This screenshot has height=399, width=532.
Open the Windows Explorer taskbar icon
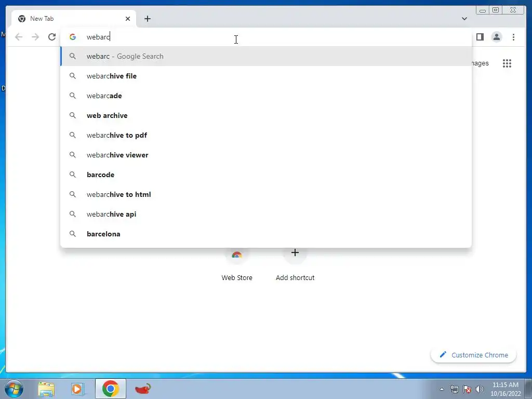point(46,389)
